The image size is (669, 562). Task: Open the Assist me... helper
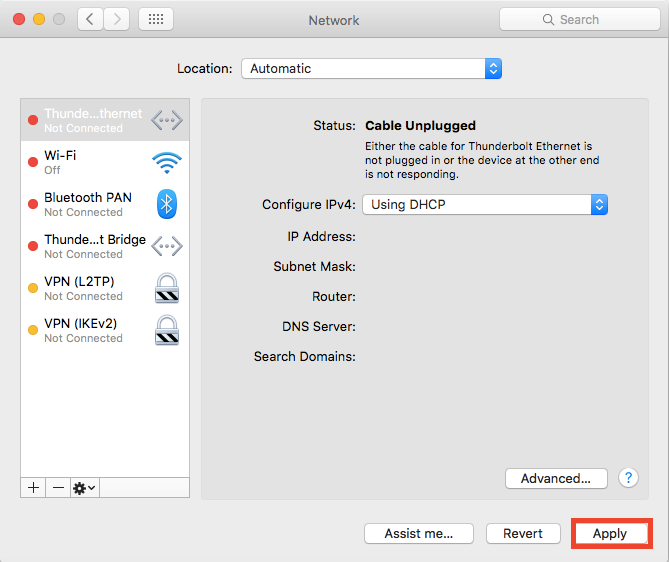[418, 533]
